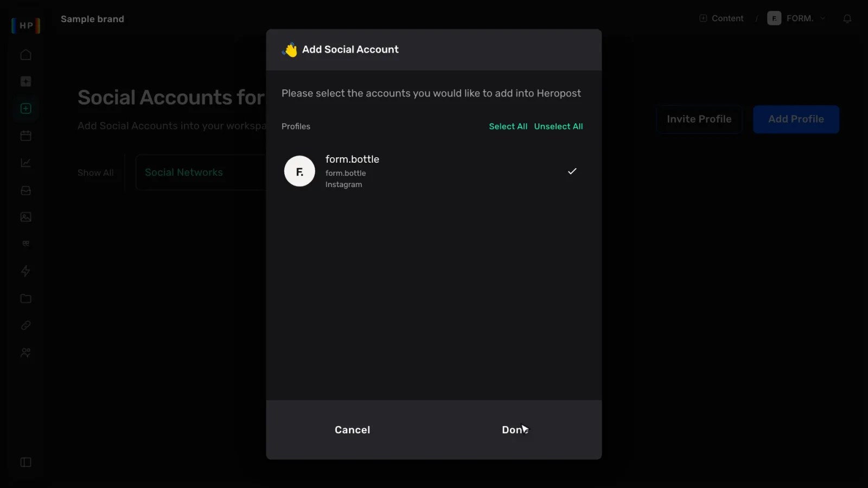
Task: Click Select All link
Action: (508, 126)
